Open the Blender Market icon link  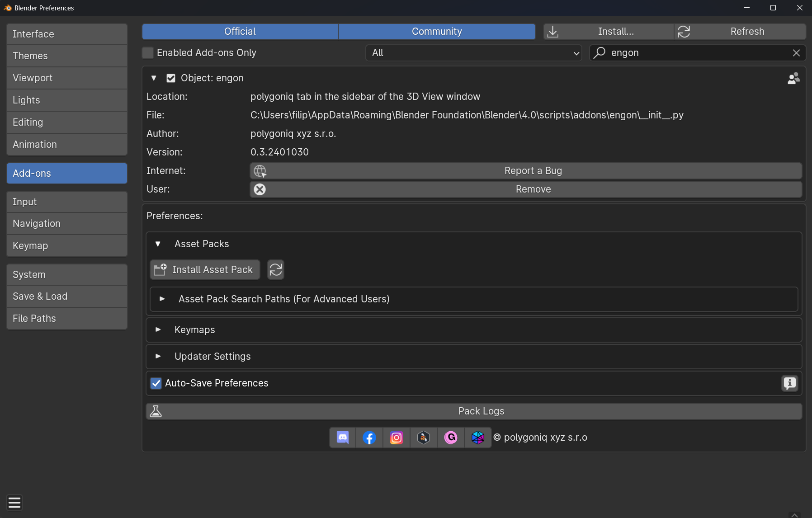[424, 438]
